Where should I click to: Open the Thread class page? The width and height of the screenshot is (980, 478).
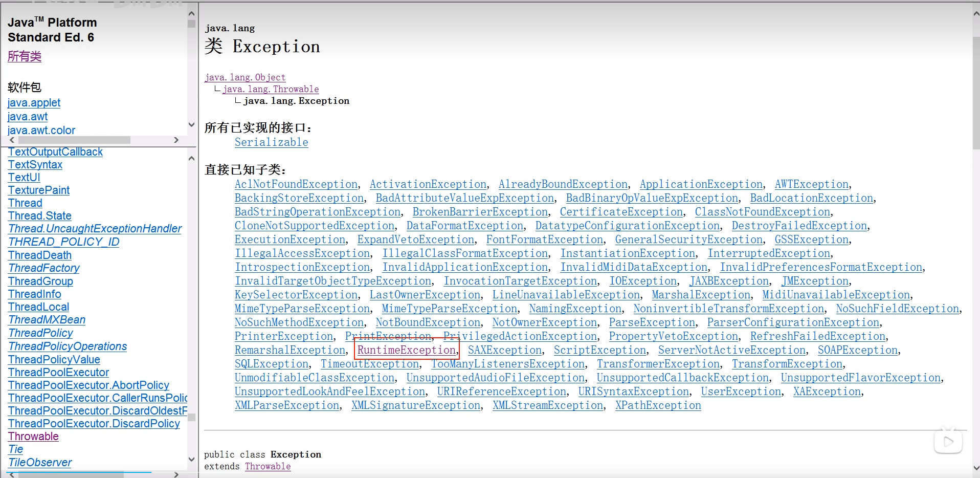click(25, 203)
